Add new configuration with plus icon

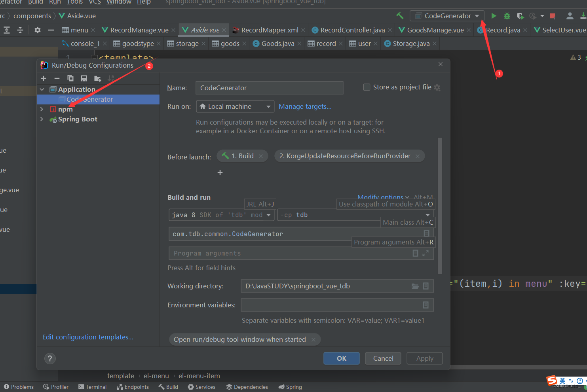point(44,78)
